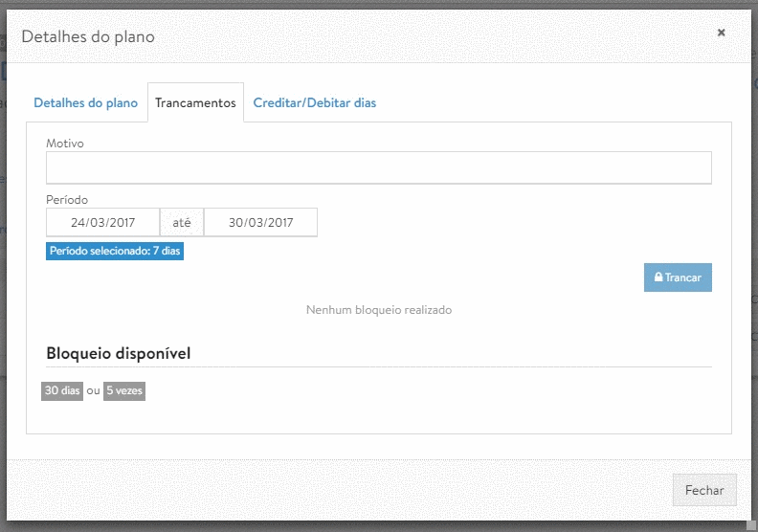
Task: Click the Nenhum bloqueio realizado message
Action: tap(378, 310)
